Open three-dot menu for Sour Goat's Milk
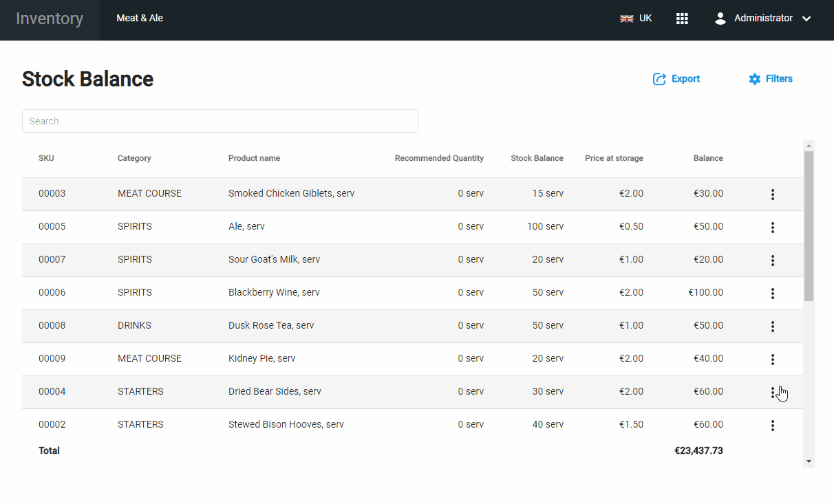Image resolution: width=834 pixels, height=504 pixels. 772,261
